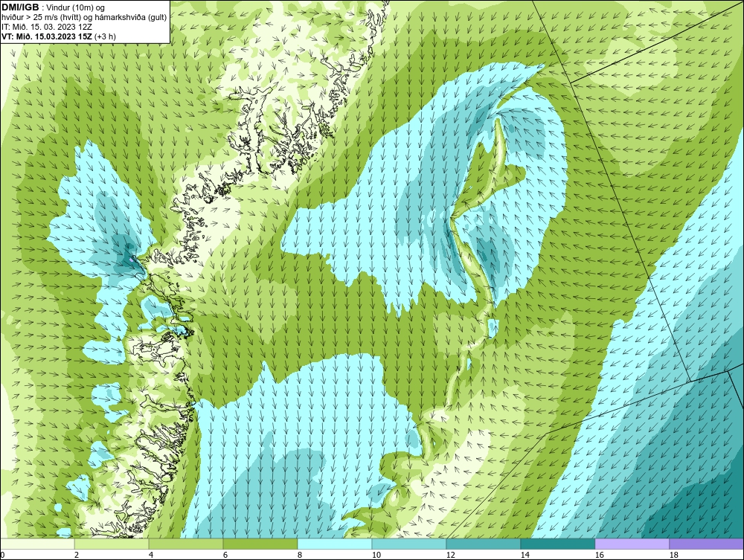This screenshot has width=744, height=560.
Task: Click the 6–8 m/s olive green legend swatch
Action: (260, 544)
